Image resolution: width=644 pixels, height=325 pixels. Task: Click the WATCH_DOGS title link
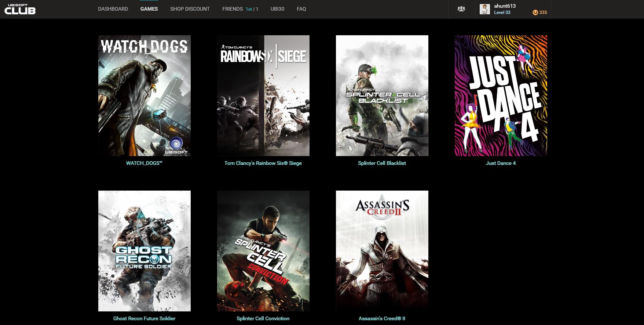[144, 163]
